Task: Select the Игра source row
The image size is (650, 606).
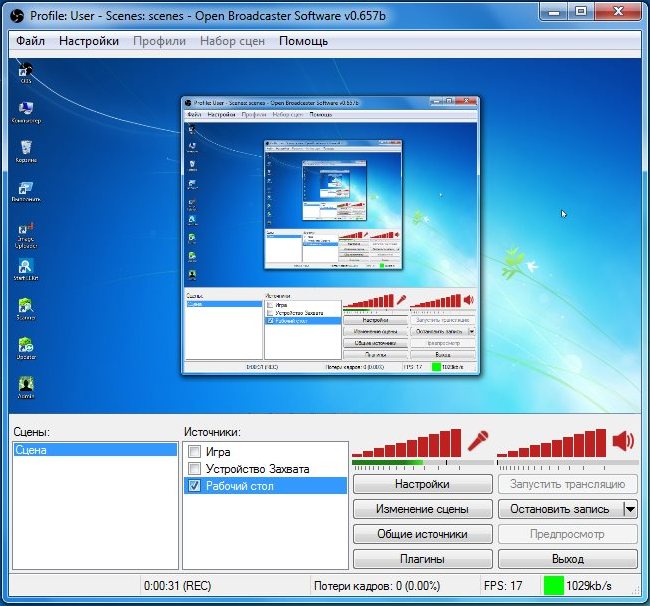Action: point(265,451)
